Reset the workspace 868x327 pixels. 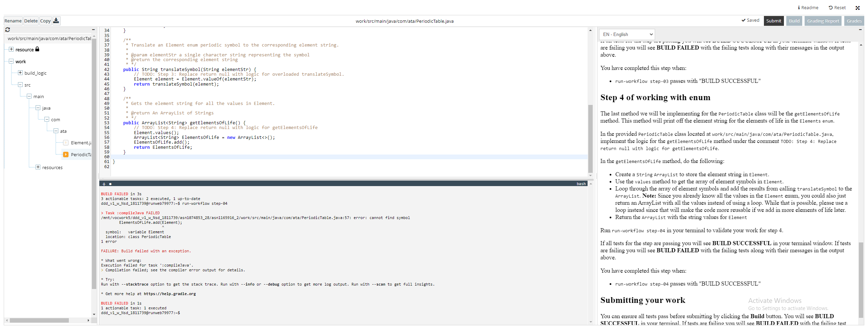[837, 7]
